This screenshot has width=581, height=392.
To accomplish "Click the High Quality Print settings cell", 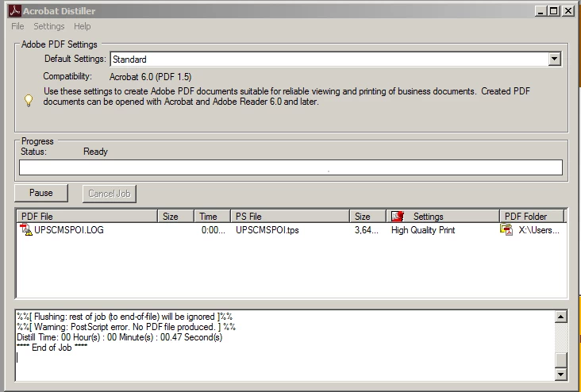I will tap(423, 230).
